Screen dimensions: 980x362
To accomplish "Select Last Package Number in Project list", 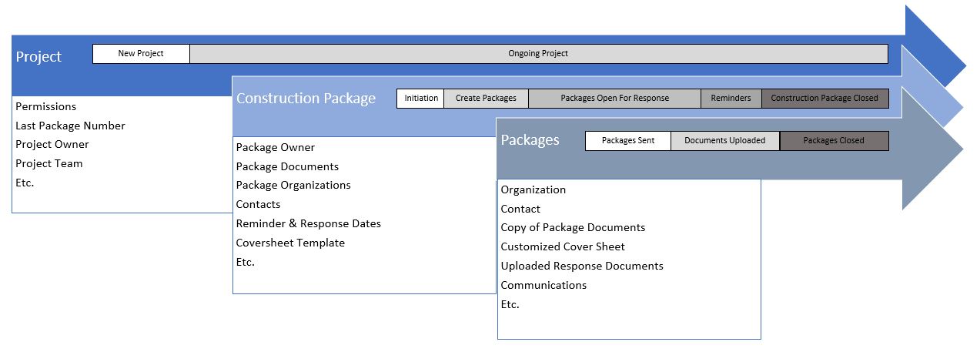I will (x=70, y=126).
